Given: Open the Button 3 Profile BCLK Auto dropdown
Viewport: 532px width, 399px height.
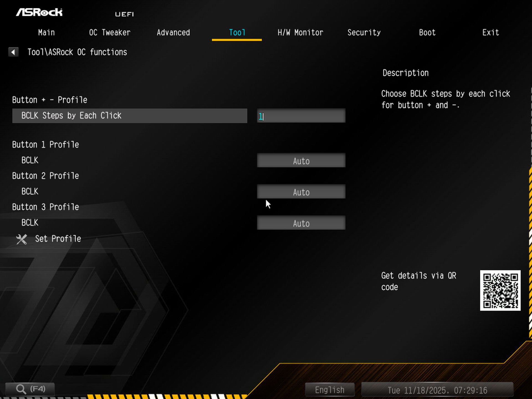Looking at the screenshot, I should (301, 223).
